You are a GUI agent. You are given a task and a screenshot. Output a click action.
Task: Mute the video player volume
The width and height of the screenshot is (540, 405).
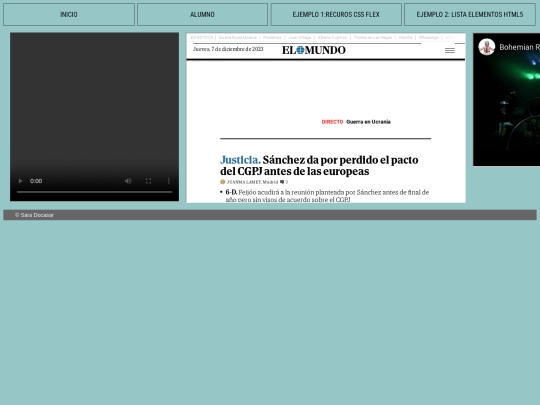(x=128, y=181)
